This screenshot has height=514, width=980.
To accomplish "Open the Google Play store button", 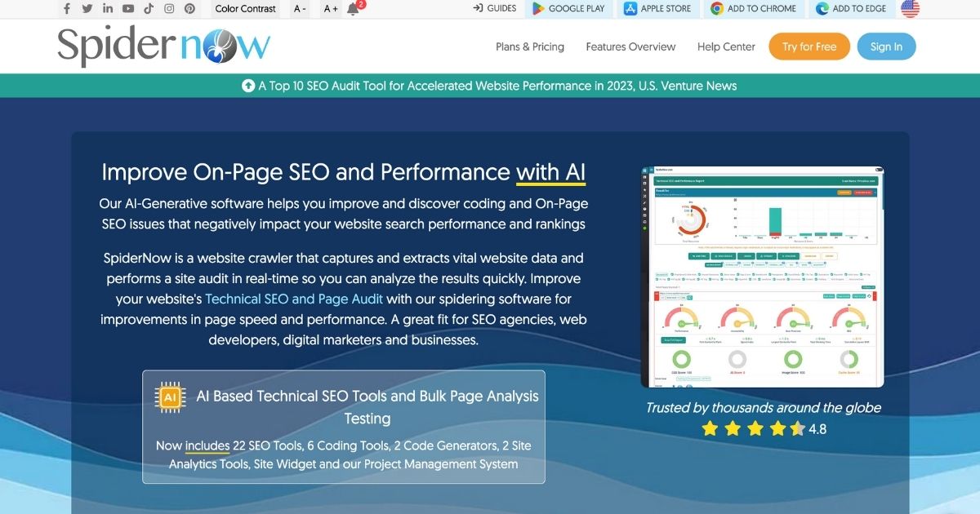I will 568,9.
